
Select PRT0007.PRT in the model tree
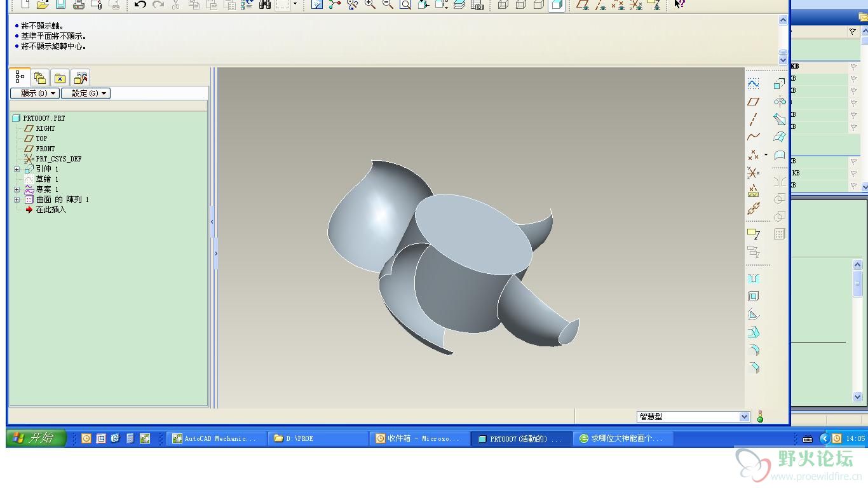(x=44, y=118)
